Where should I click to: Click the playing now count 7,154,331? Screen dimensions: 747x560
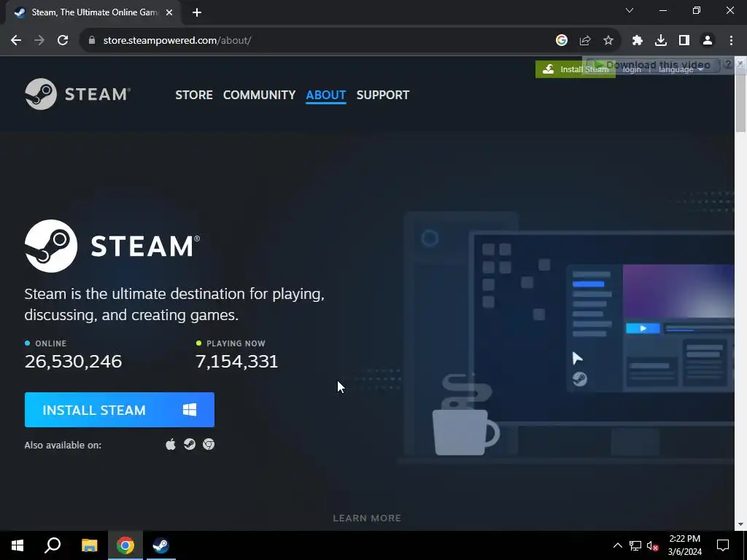click(237, 362)
